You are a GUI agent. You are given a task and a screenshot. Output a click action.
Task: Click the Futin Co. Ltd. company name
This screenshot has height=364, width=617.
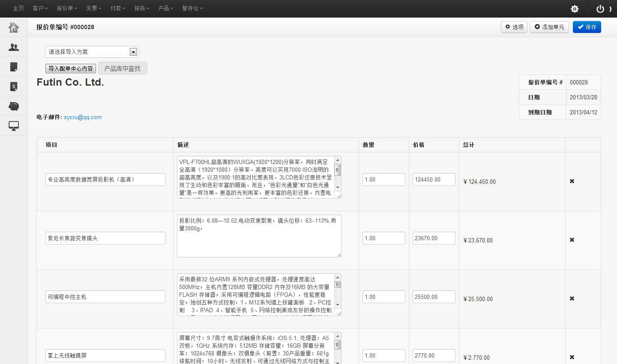click(x=70, y=82)
